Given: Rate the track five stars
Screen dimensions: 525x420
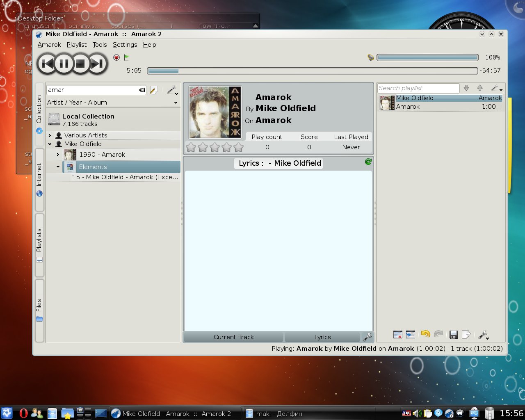Looking at the screenshot, I should point(239,147).
